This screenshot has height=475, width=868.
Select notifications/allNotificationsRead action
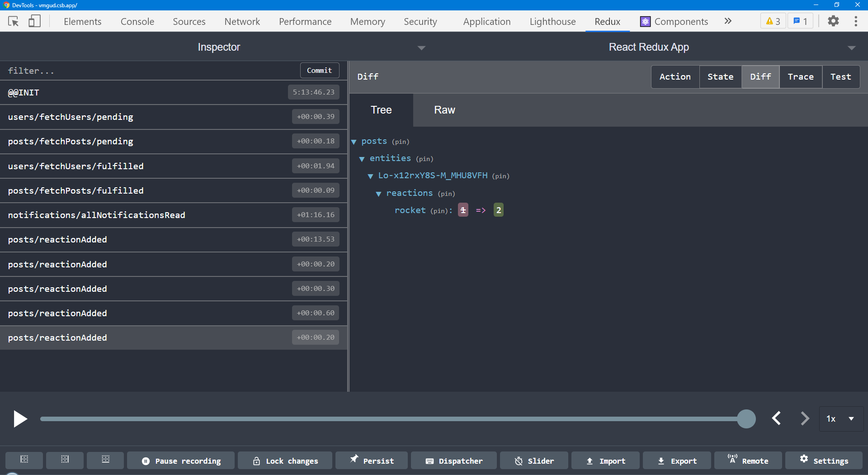[174, 215]
